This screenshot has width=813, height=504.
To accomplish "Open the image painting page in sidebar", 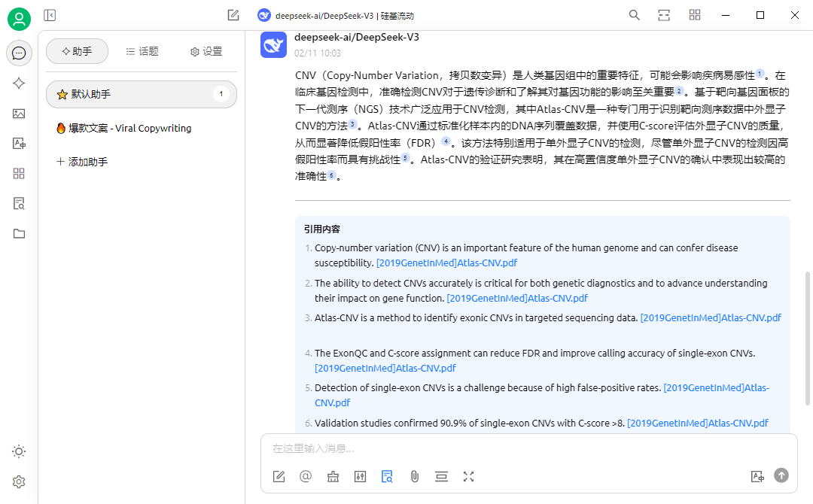I will tap(19, 114).
